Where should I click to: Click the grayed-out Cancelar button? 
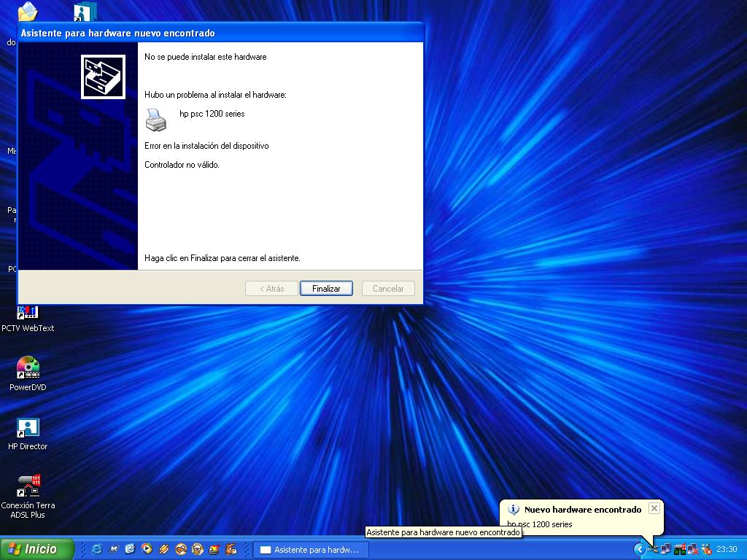[388, 289]
